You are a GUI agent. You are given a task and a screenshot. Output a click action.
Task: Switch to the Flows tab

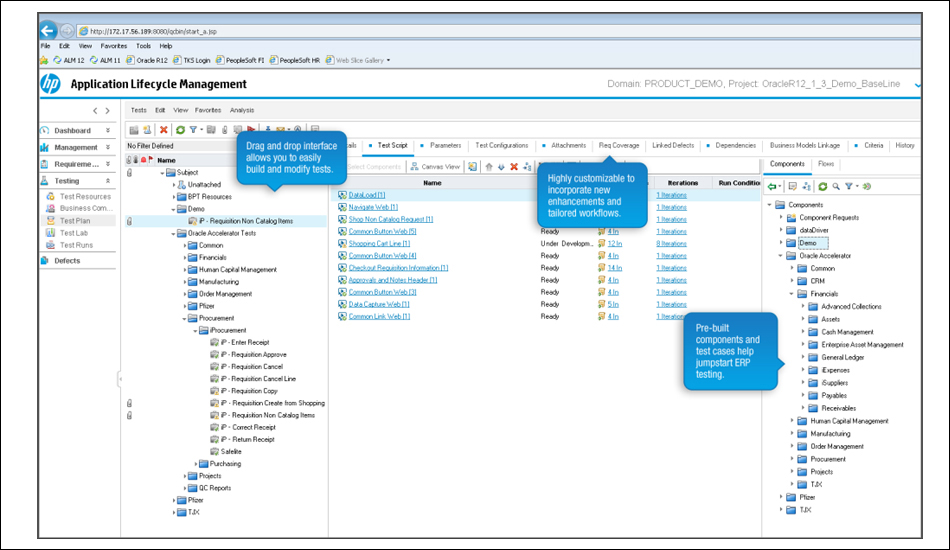tap(826, 164)
